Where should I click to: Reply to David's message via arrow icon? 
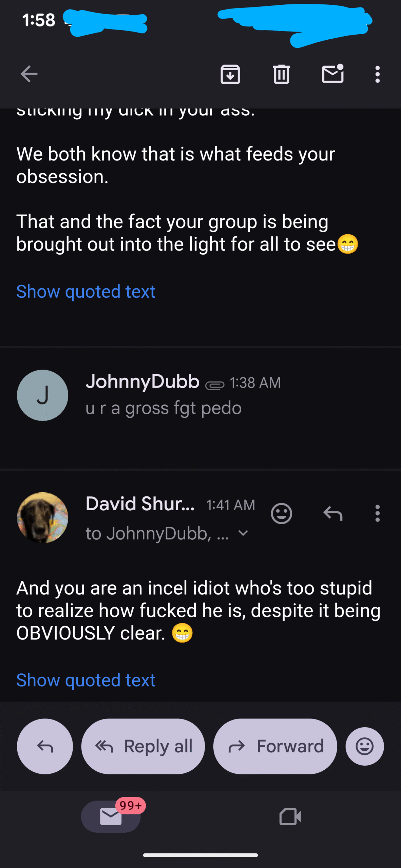tap(332, 513)
